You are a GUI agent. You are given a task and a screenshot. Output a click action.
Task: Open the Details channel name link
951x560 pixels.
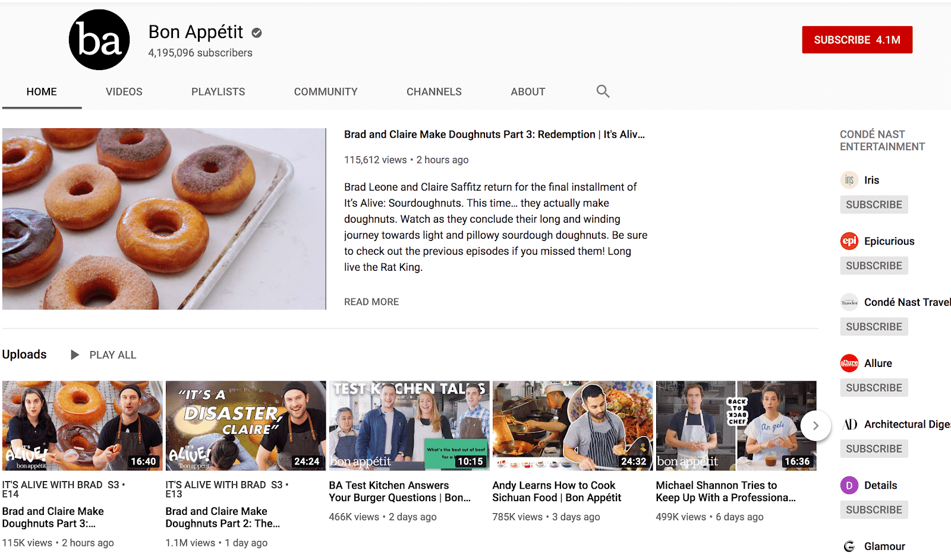coord(880,485)
